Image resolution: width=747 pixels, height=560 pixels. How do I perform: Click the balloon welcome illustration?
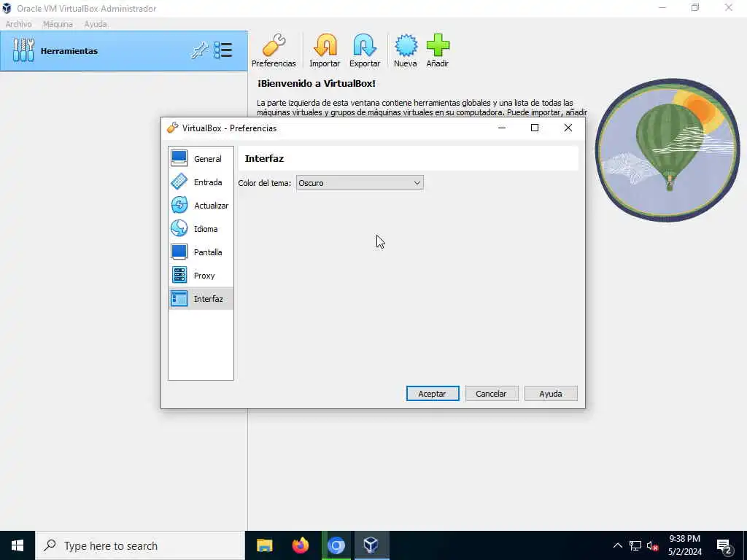[667, 149]
